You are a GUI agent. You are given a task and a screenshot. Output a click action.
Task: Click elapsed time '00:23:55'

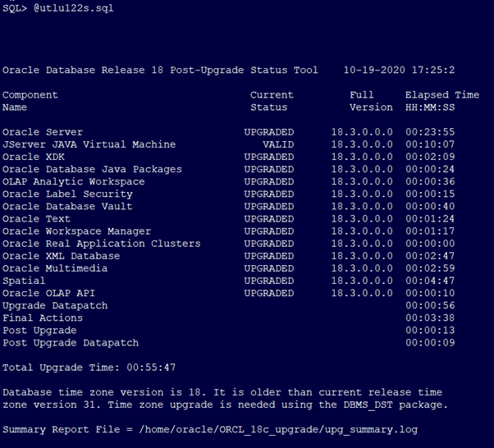click(430, 132)
